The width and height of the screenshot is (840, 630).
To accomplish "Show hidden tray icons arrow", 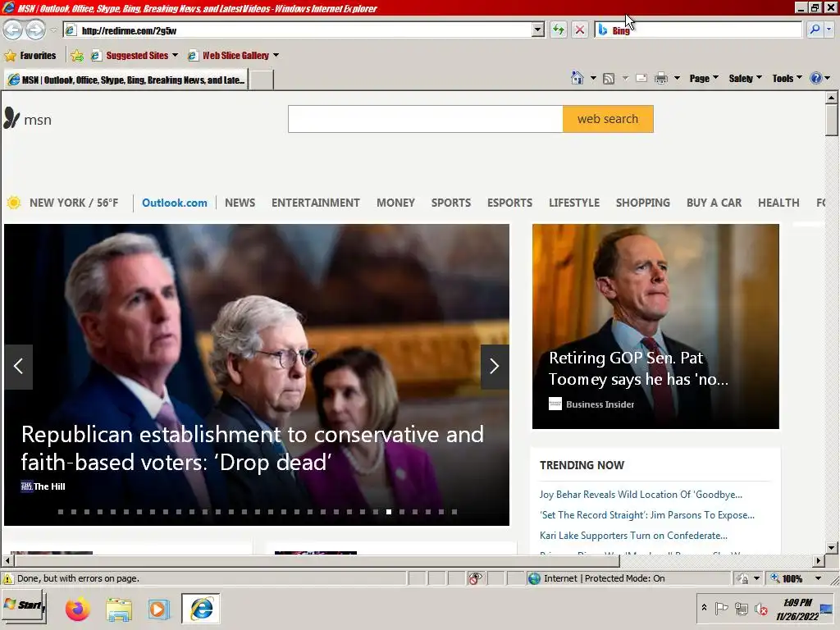I will point(704,608).
